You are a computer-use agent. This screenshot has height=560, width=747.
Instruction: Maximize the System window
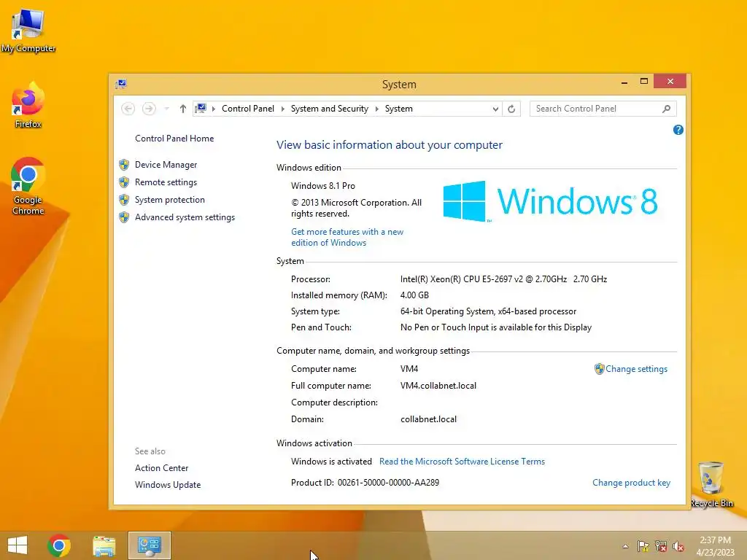[x=644, y=82]
